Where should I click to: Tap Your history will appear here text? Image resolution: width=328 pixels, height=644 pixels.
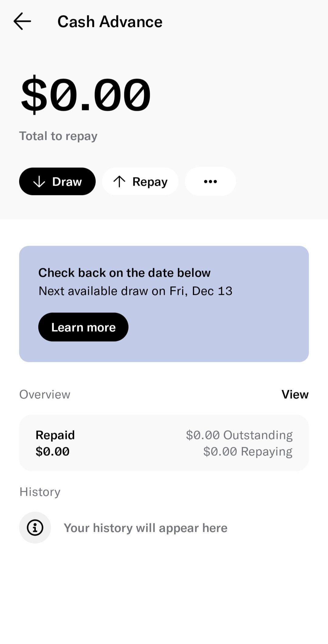(x=145, y=528)
